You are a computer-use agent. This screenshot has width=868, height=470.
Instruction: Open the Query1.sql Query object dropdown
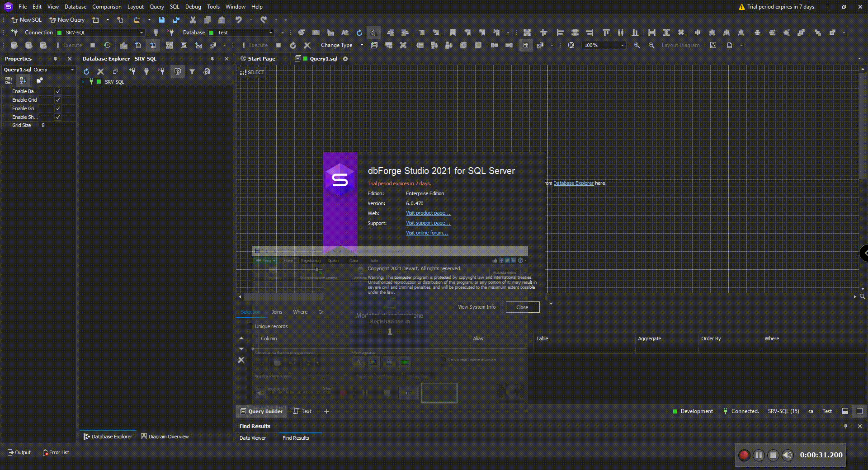click(39, 70)
